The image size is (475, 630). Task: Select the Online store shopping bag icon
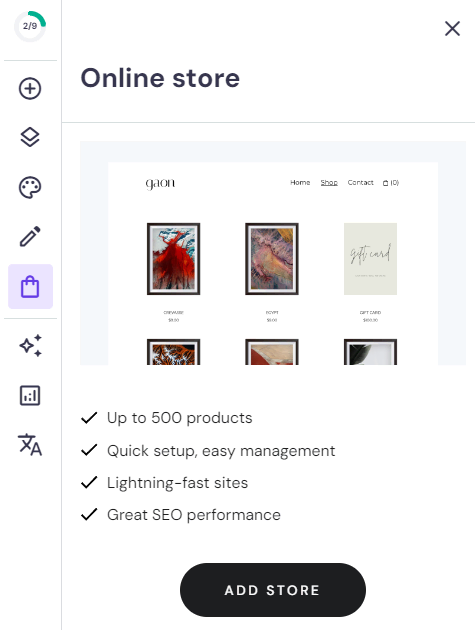(x=31, y=286)
